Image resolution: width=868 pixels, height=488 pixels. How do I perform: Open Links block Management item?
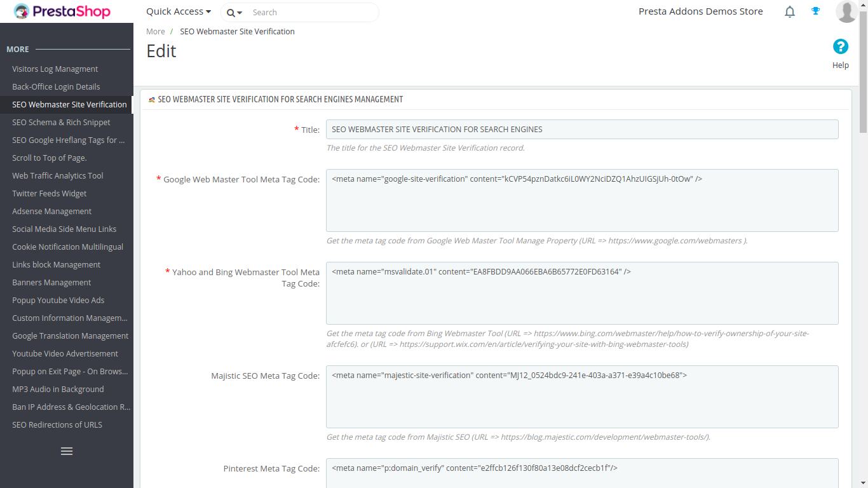[67, 264]
